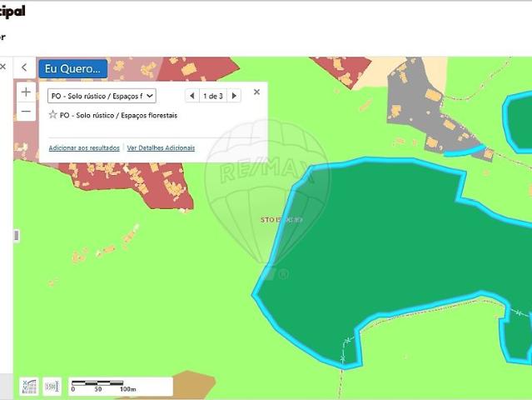
Task: Click the scale bar showing 100m
Action: click(120, 386)
